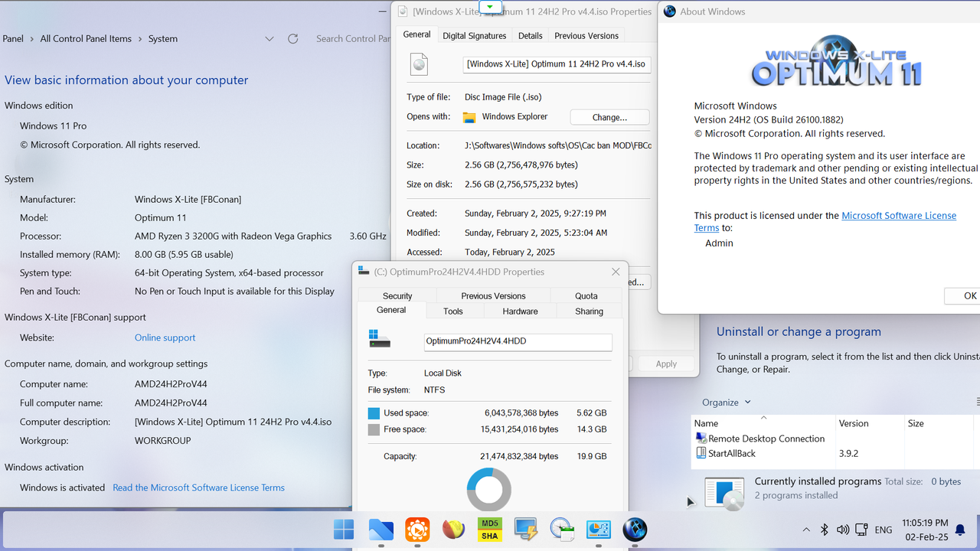Open the Tools tab in drive properties

pyautogui.click(x=453, y=311)
